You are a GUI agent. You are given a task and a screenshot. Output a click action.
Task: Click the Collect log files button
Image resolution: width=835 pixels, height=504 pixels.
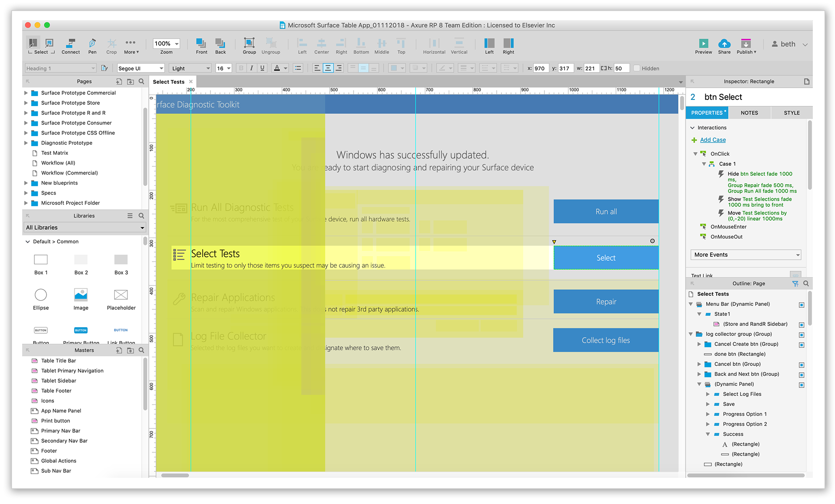point(606,340)
